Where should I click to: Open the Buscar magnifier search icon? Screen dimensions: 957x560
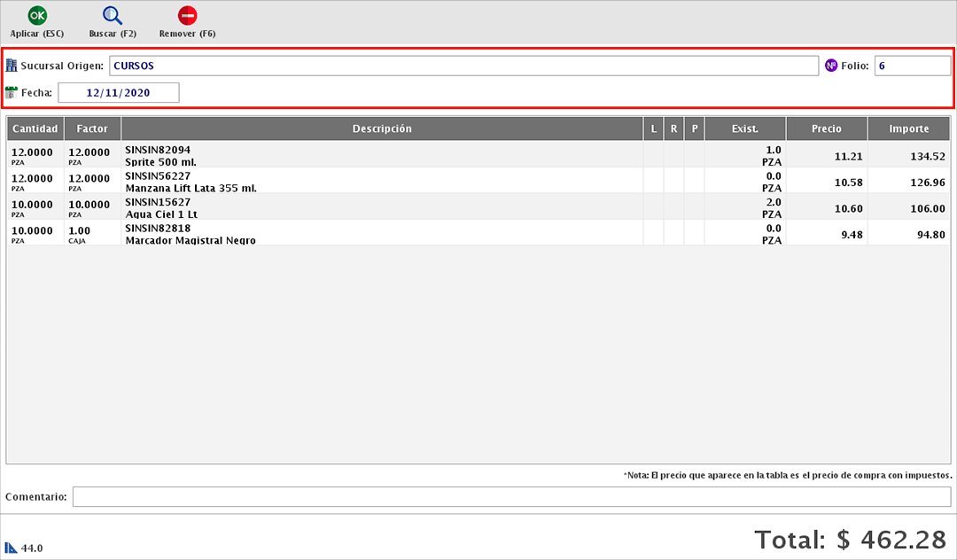(113, 16)
